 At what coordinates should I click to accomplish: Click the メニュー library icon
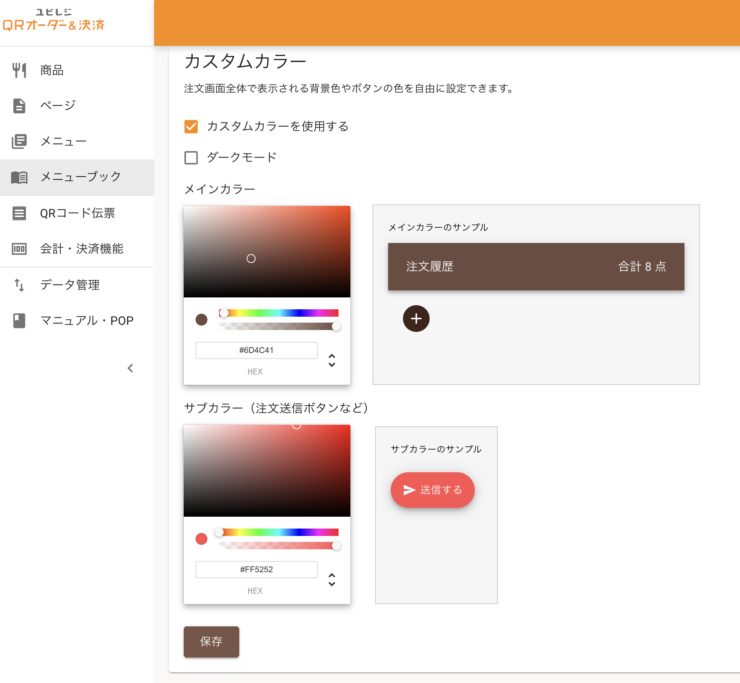tap(19, 141)
